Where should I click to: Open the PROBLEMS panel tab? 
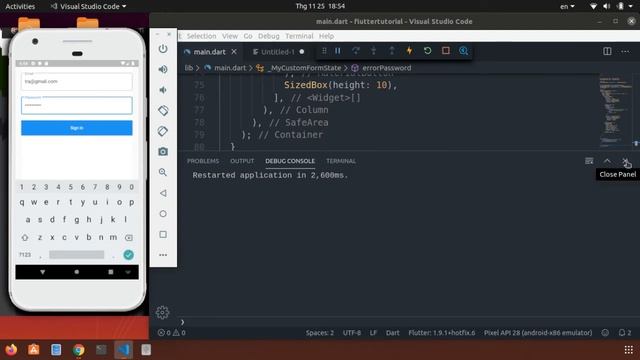203,161
